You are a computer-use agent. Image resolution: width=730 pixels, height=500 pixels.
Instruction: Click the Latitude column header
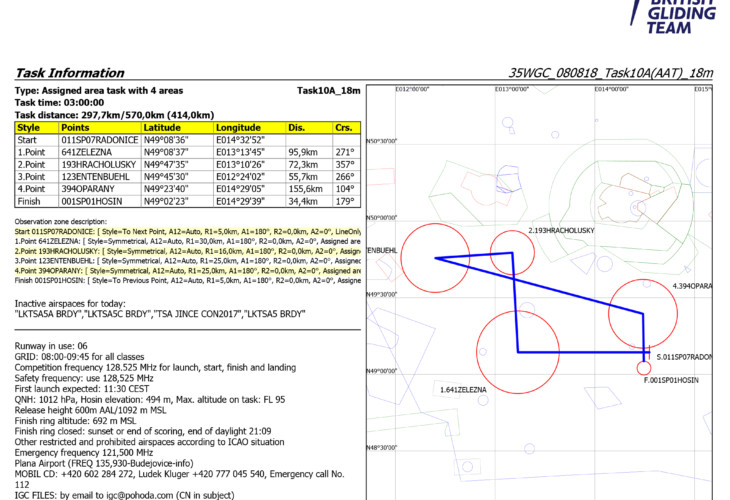tap(163, 128)
